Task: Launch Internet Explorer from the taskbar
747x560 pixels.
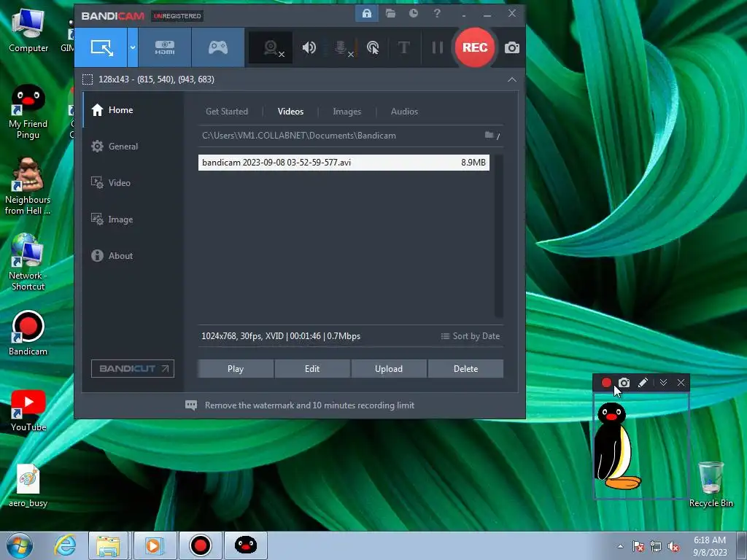Action: pos(65,545)
